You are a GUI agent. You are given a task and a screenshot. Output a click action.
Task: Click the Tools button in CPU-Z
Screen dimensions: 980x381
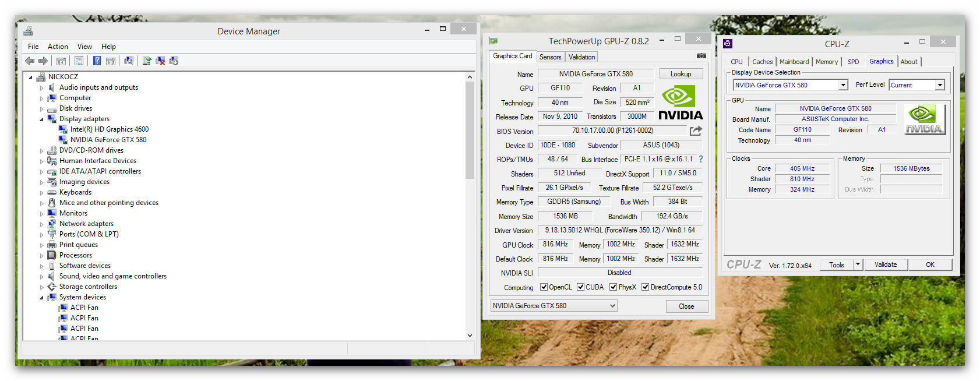pos(837,264)
